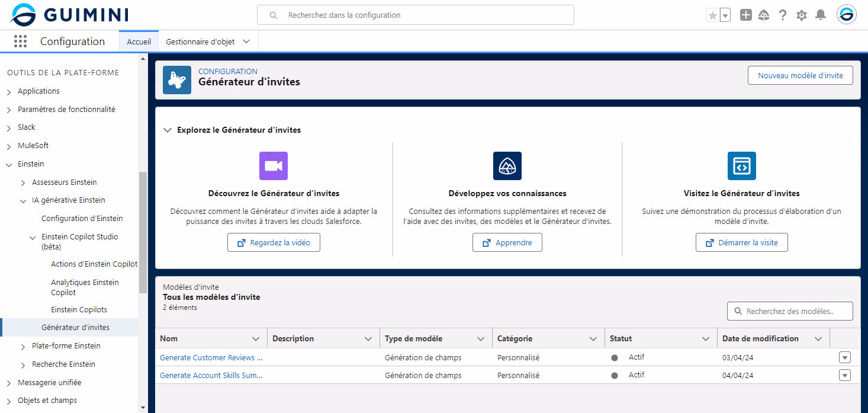This screenshot has height=413, width=868.
Task: Open row actions for Generate Customer Reviews
Action: [x=845, y=357]
